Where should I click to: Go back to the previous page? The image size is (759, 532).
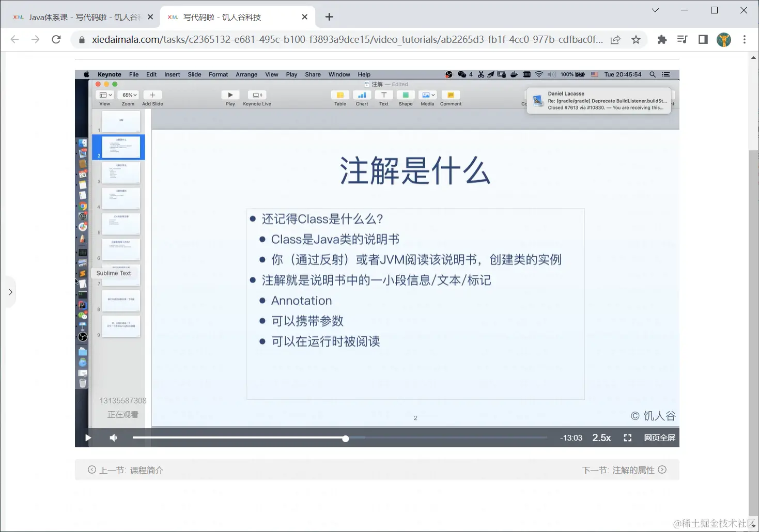(14, 39)
